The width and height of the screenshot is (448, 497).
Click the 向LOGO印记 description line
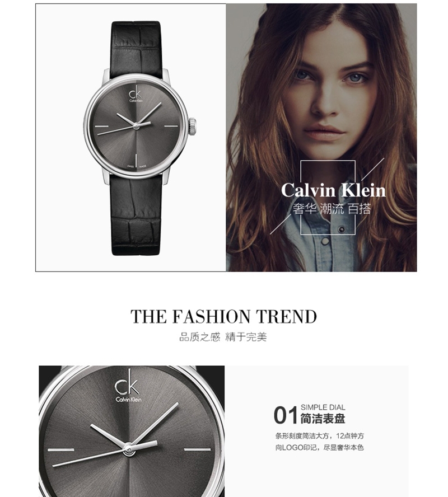click(319, 448)
